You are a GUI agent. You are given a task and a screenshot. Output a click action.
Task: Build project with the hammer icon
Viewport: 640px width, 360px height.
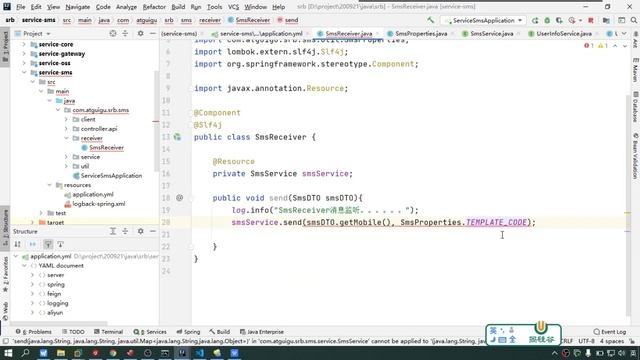coord(431,20)
